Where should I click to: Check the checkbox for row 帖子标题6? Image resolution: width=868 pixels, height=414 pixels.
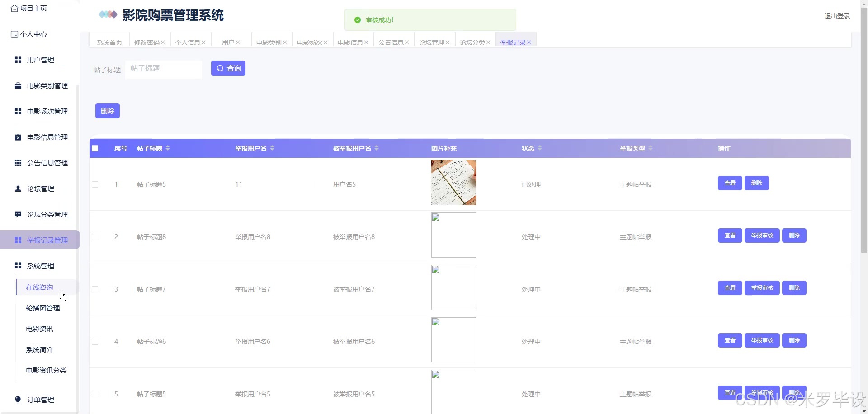(95, 342)
